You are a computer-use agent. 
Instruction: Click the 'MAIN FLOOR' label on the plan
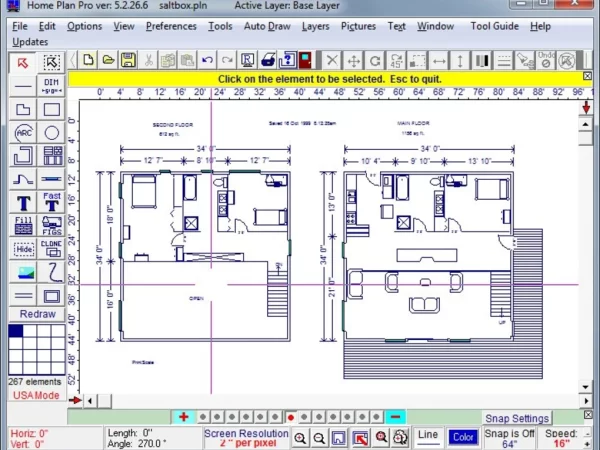point(413,123)
